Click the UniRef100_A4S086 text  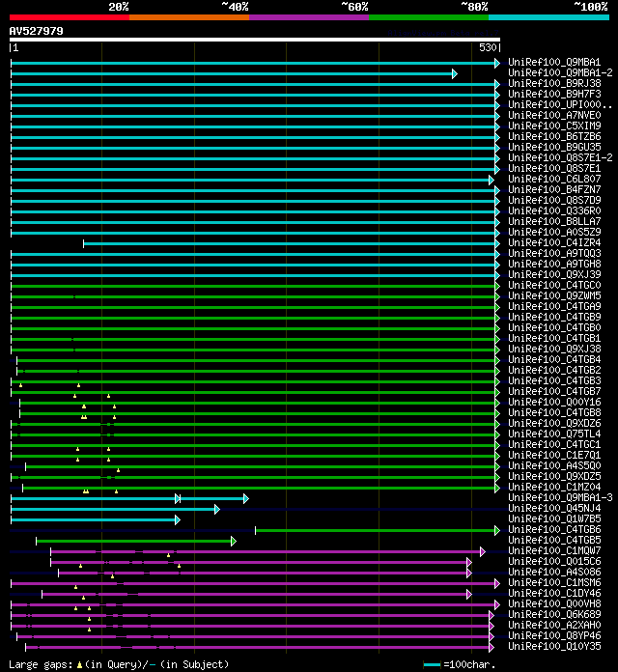(554, 573)
